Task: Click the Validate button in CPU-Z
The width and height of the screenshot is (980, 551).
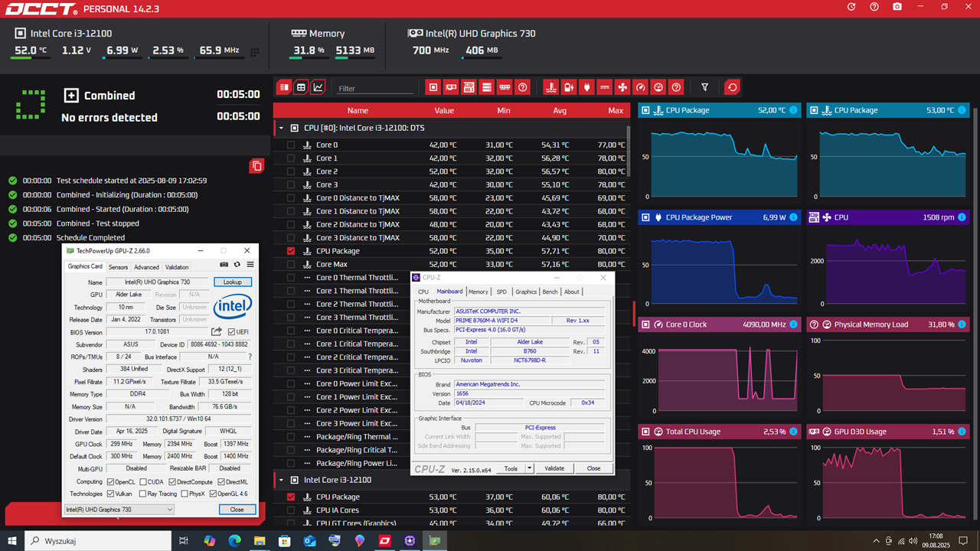Action: point(554,468)
